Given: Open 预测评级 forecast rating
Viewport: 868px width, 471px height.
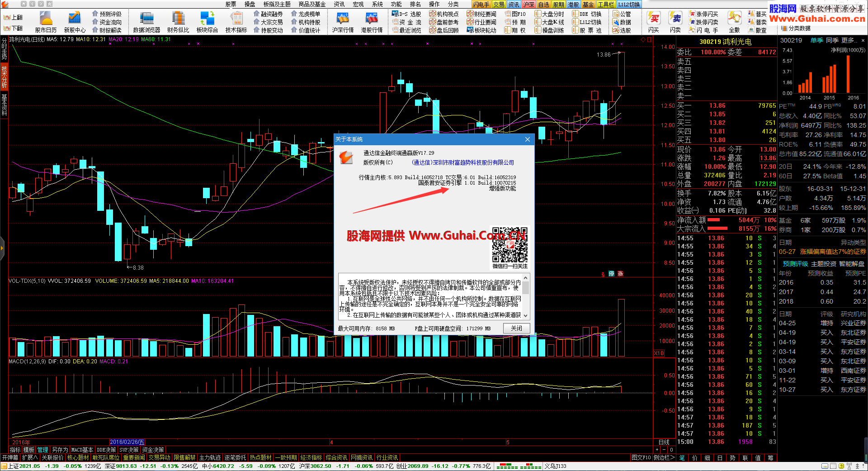Looking at the screenshot, I should (107, 14).
